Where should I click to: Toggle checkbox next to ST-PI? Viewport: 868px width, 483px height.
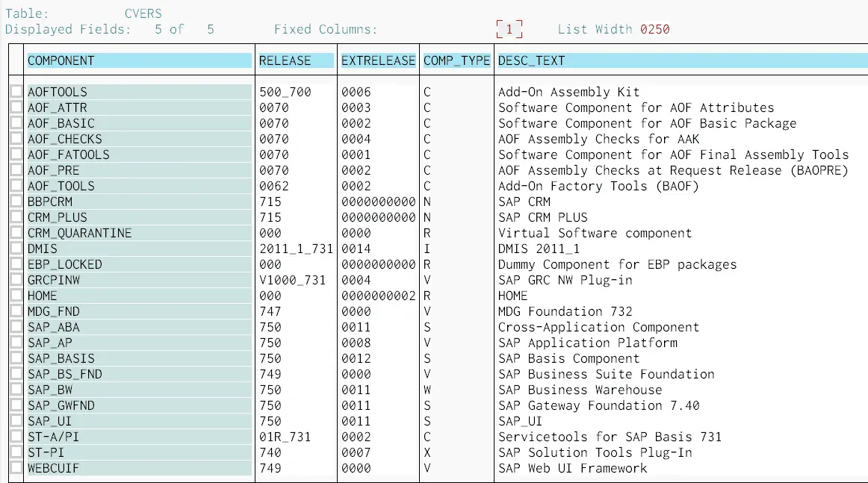click(x=16, y=452)
